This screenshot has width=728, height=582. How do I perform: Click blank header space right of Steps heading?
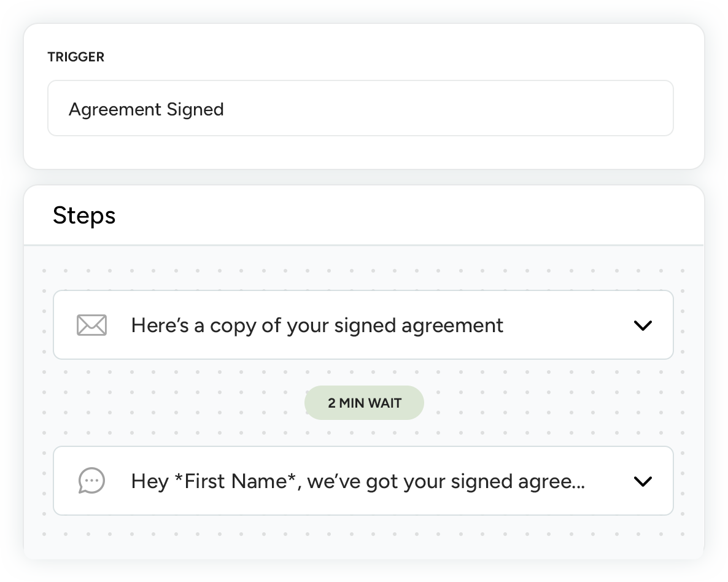(430, 215)
